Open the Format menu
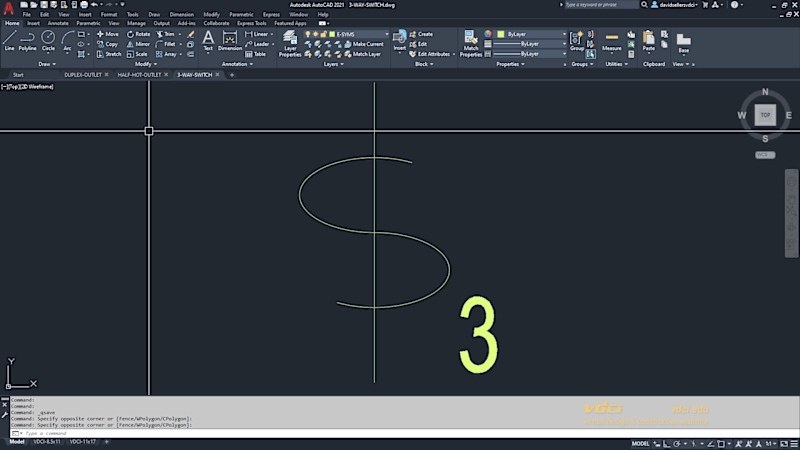Viewport: 800px width, 450px height. coord(109,15)
